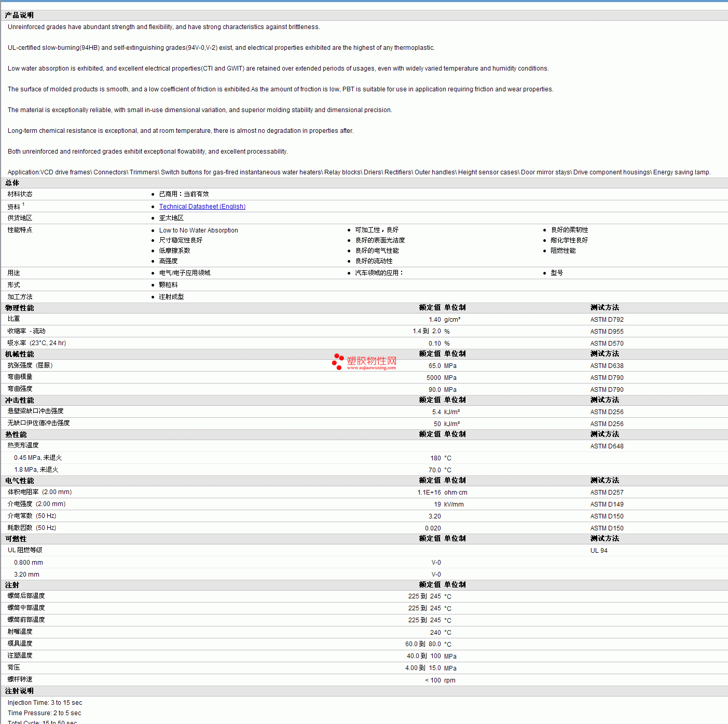Select ASTM D257 test method

[x=607, y=493]
